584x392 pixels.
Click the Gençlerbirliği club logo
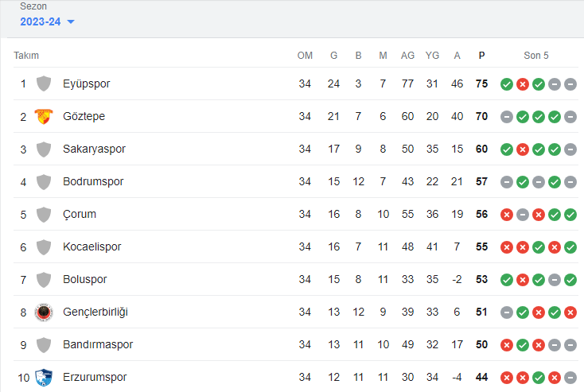tap(44, 312)
